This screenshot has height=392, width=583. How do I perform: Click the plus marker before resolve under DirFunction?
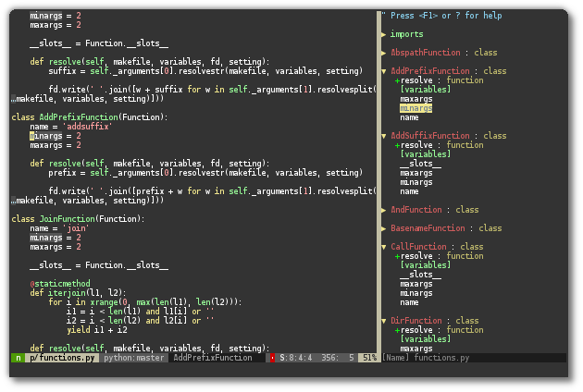(398, 330)
